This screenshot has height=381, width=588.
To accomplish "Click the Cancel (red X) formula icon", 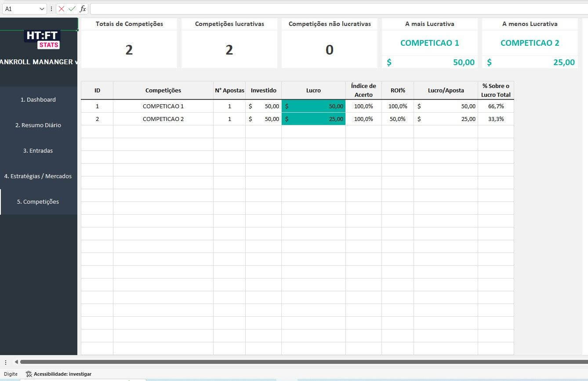I will 62,9.
